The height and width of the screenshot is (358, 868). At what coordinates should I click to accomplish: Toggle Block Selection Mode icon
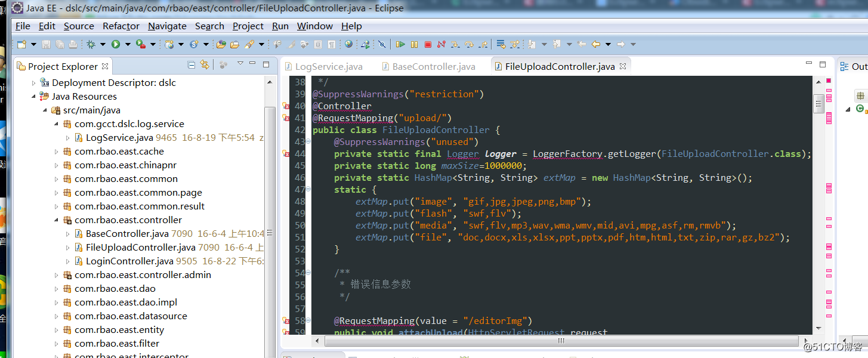pos(318,44)
